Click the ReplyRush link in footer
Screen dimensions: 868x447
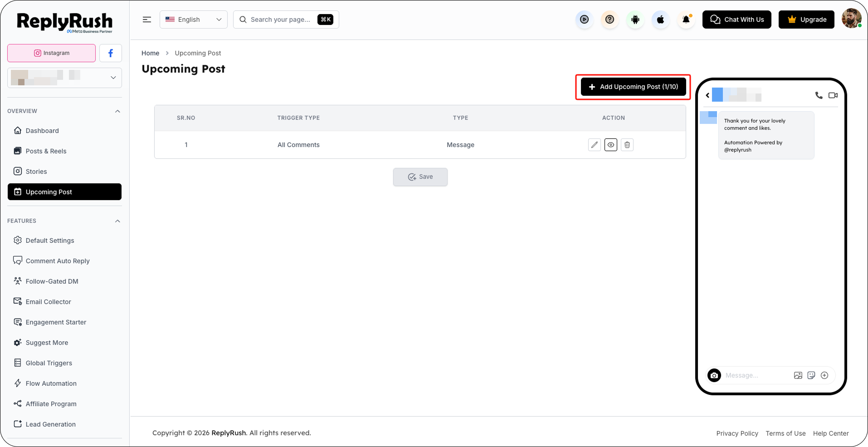pyautogui.click(x=229, y=433)
